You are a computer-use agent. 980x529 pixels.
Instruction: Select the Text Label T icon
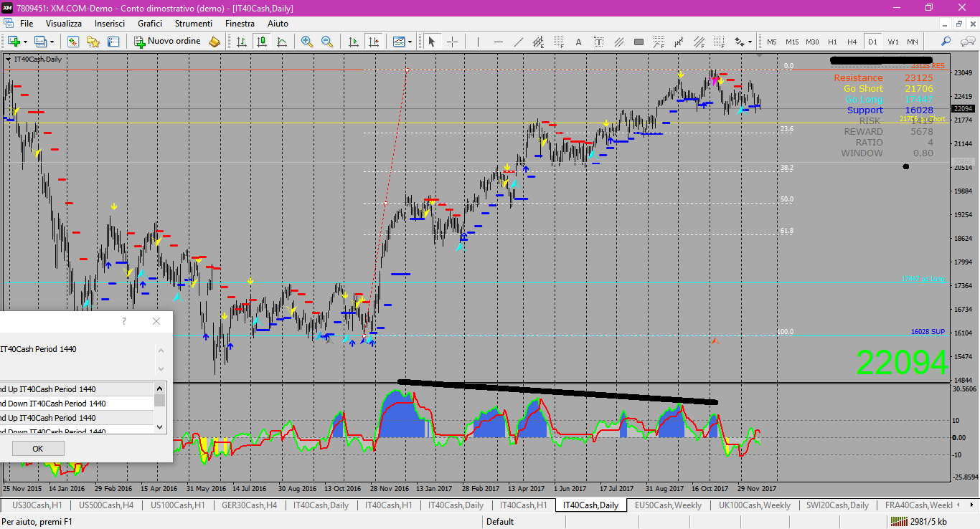[598, 42]
